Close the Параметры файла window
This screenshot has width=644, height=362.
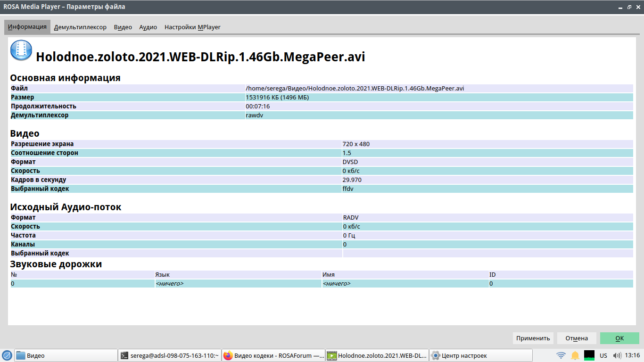pos(637,7)
